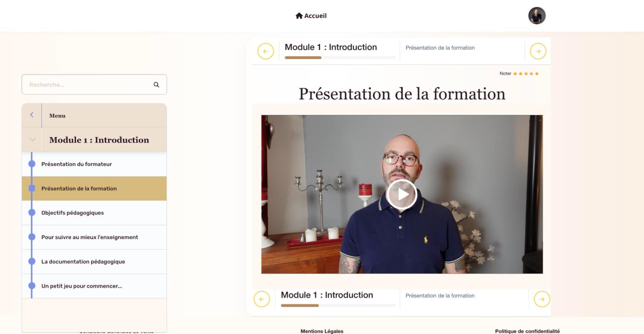Click the bottom previous-lesson arrow
The width and height of the screenshot is (644, 334).
click(x=262, y=299)
